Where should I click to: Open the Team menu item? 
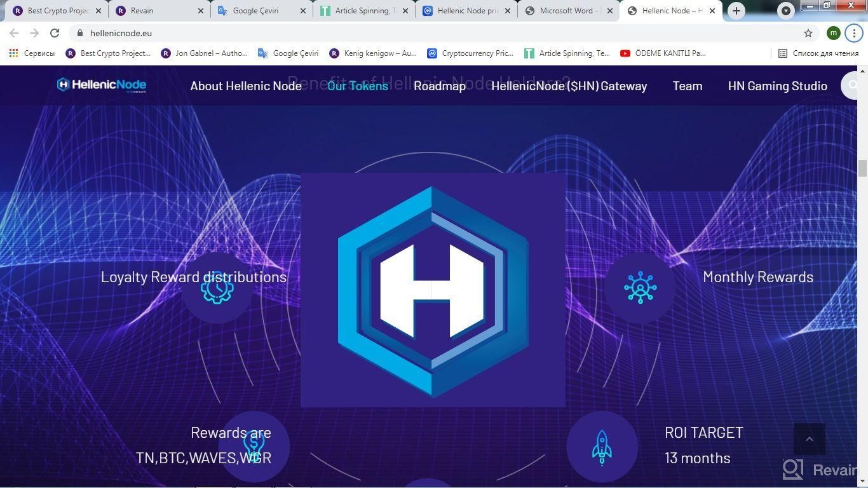pyautogui.click(x=688, y=86)
